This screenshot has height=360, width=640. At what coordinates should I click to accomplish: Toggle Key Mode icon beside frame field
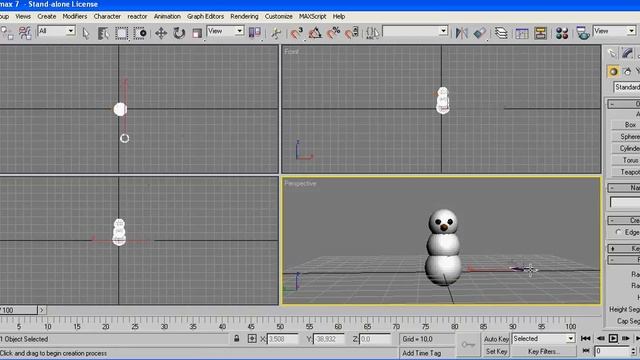coord(586,351)
